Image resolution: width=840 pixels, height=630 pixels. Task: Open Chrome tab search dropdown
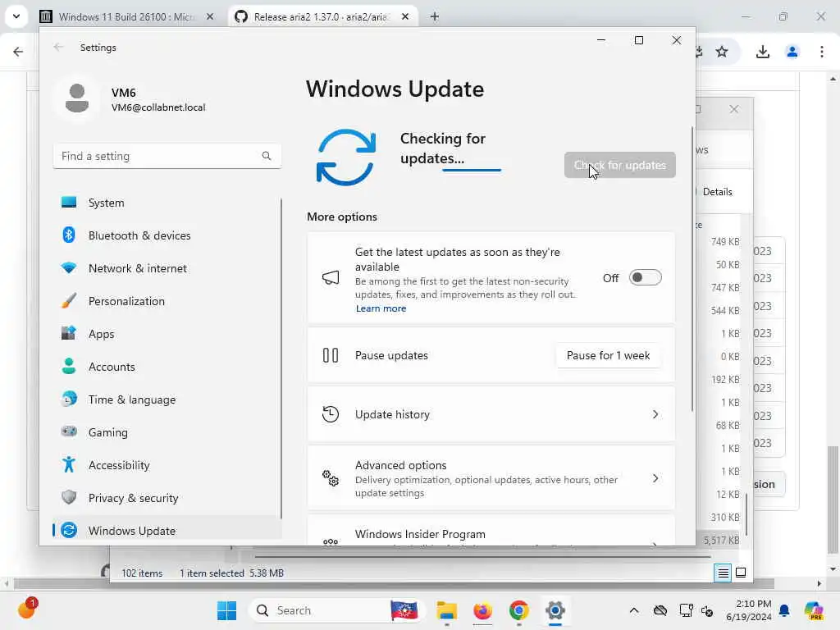tap(16, 16)
